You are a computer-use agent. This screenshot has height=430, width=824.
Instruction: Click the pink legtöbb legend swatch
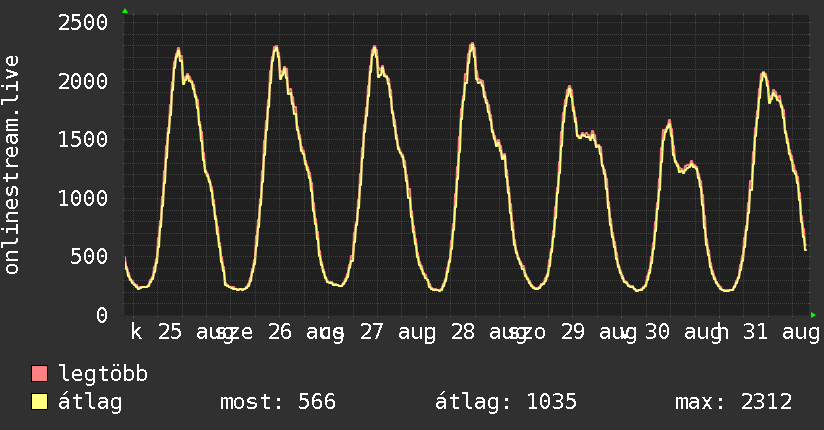tap(39, 373)
